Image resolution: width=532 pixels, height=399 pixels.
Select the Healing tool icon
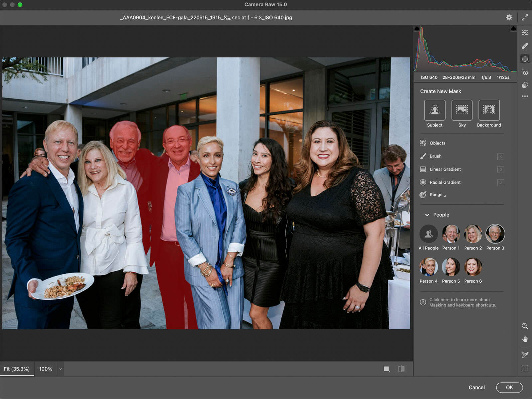[525, 46]
